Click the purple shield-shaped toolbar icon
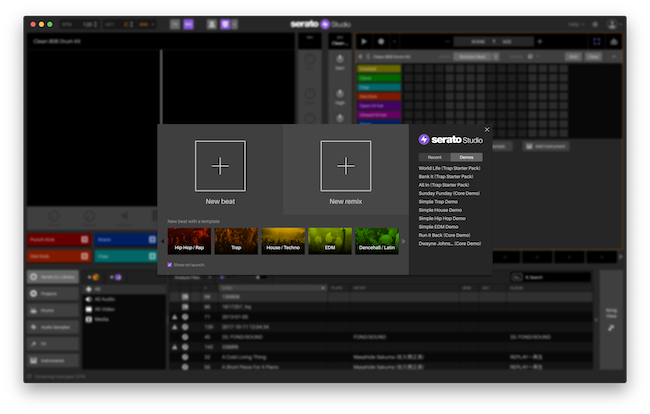This screenshot has width=650, height=414. 225,24
